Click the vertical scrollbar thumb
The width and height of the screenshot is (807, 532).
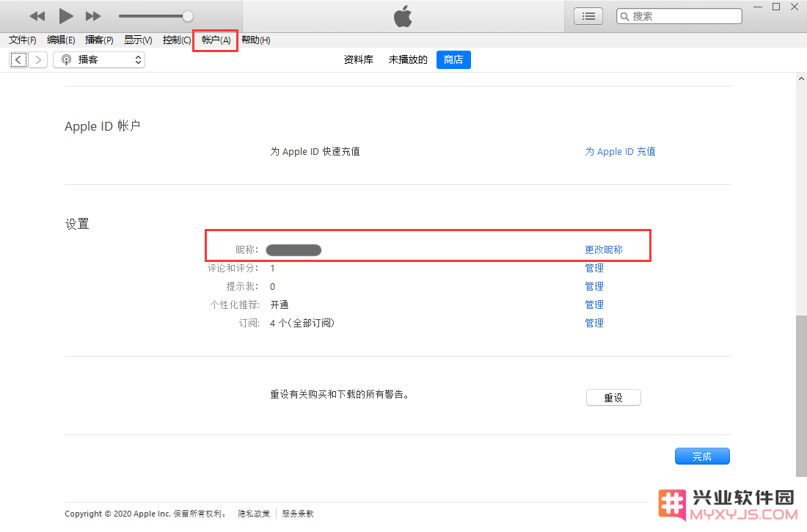click(x=801, y=396)
